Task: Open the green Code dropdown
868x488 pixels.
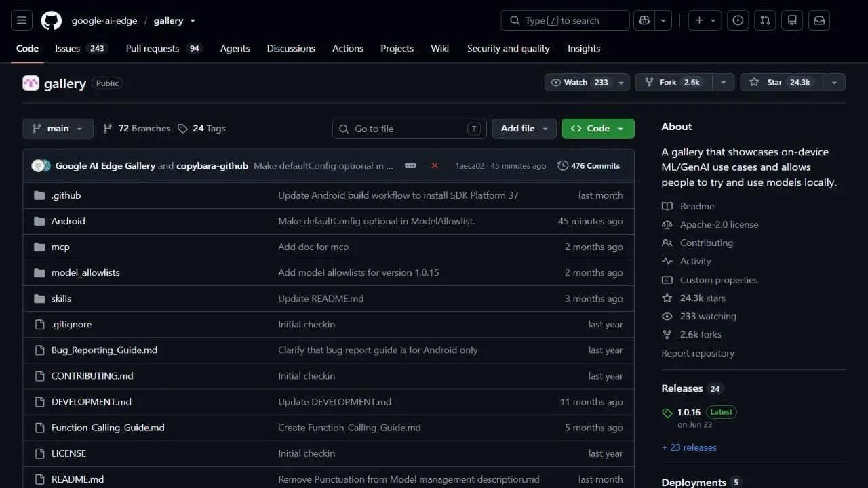Action: (598, 129)
